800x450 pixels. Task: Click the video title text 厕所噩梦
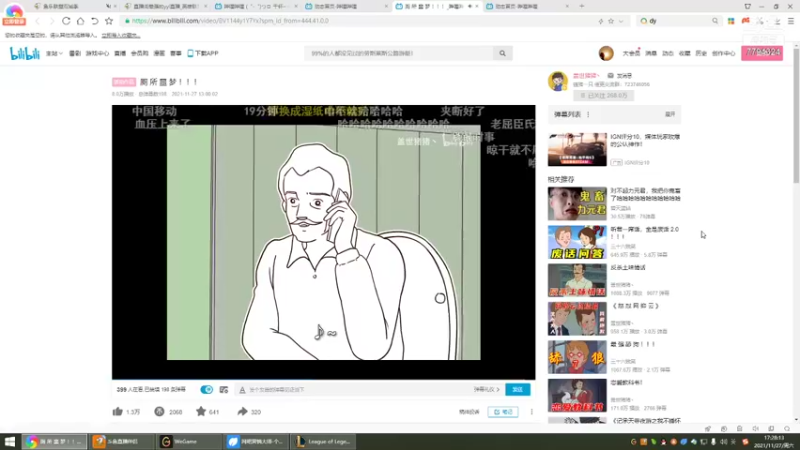click(x=169, y=82)
